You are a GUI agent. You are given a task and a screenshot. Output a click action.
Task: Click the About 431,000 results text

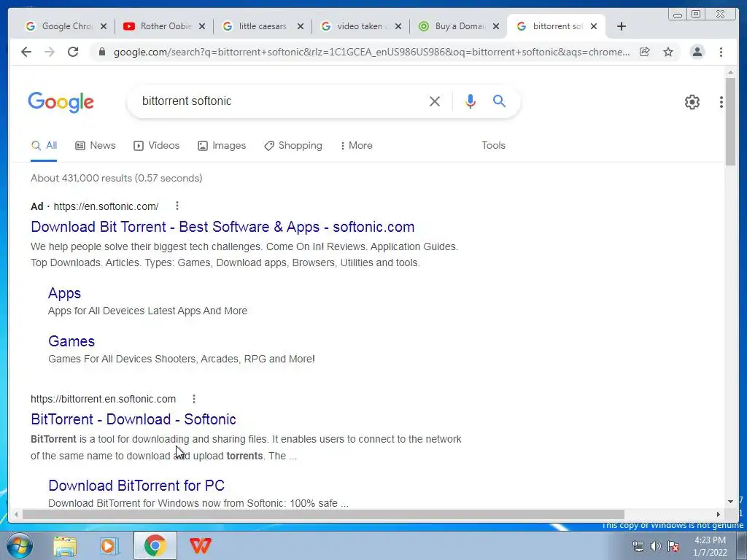pyautogui.click(x=117, y=178)
